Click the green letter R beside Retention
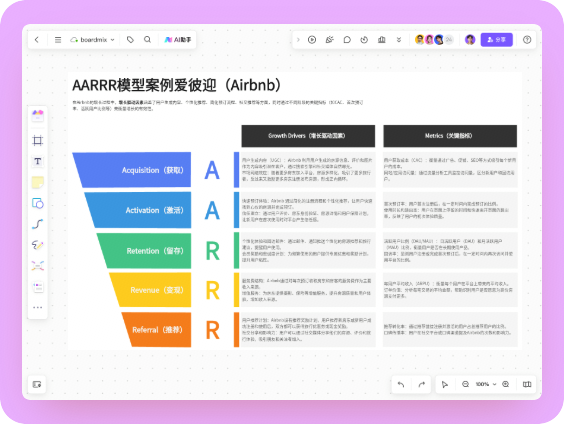The image size is (564, 424). 212,251
